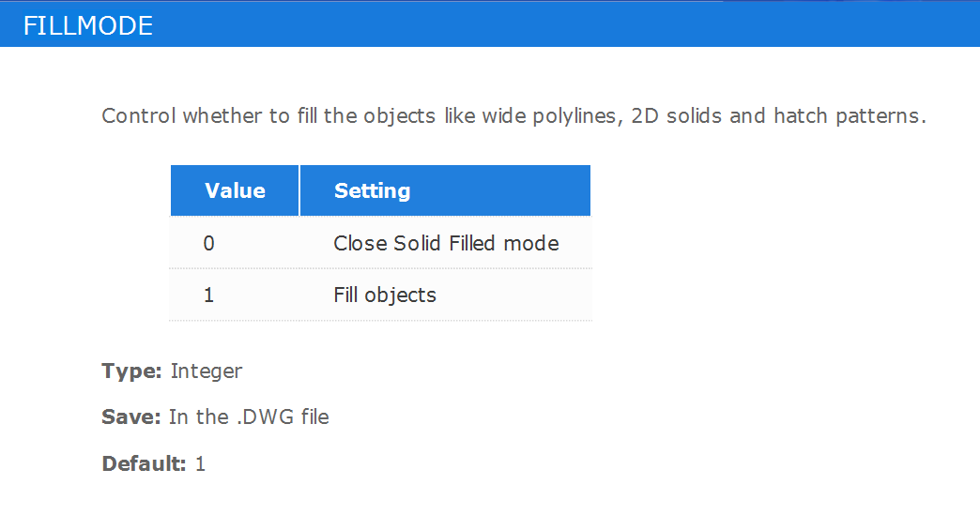Click the words 'hatch patterns' in description
The image size is (980, 530).
point(847,116)
